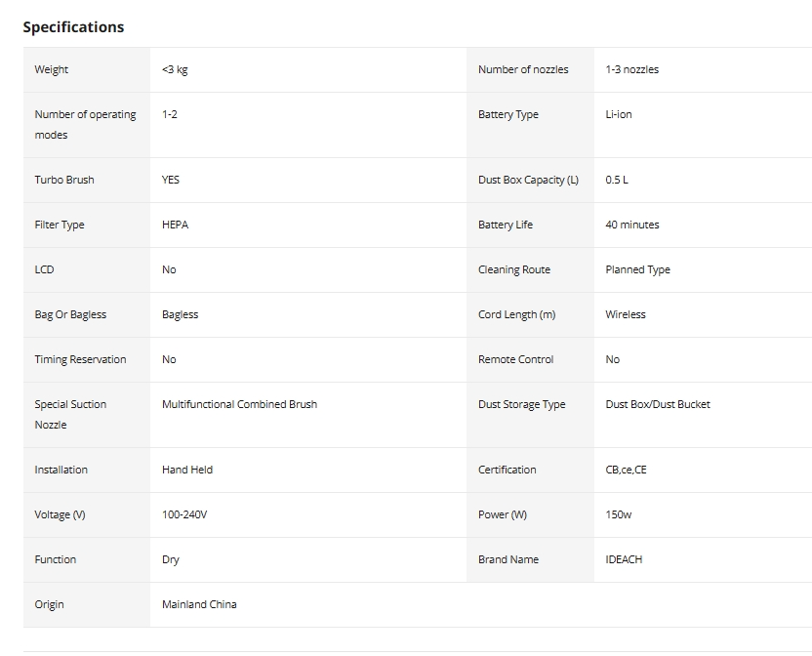Click the Hand Held installation value
Viewport: 812px width, 656px height.
pos(187,470)
